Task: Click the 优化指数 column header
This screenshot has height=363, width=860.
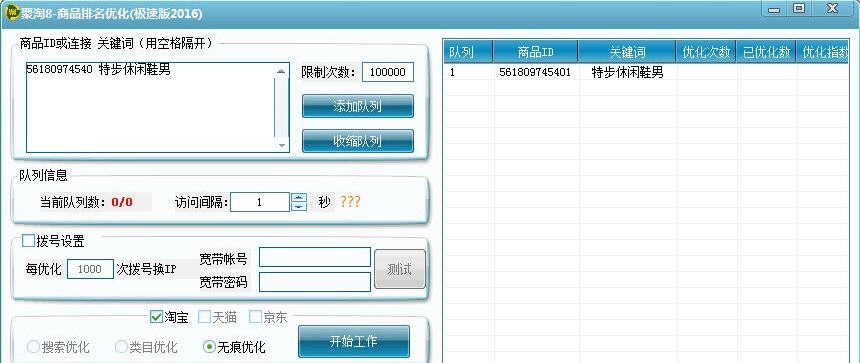Action: 823,52
